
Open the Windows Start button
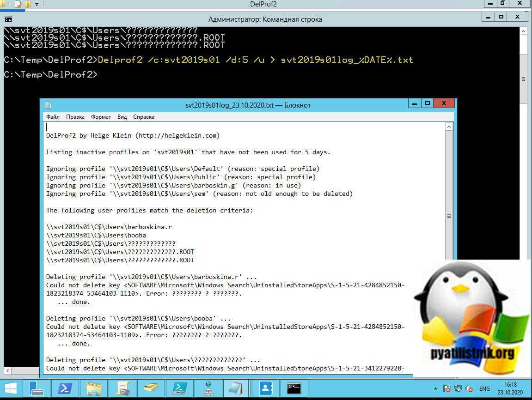[x=10, y=388]
